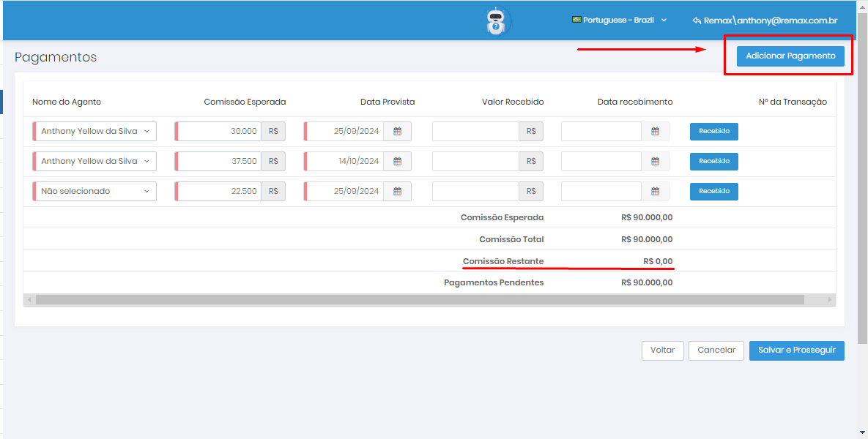The image size is (868, 439).
Task: Open the Portuguese - Brazil language dropdown
Action: tap(619, 20)
